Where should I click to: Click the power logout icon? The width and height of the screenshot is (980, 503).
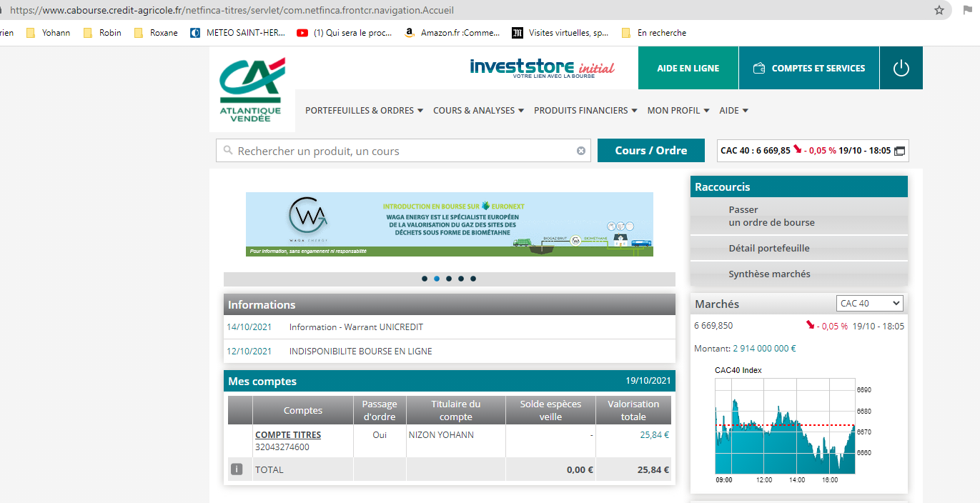[x=901, y=68]
